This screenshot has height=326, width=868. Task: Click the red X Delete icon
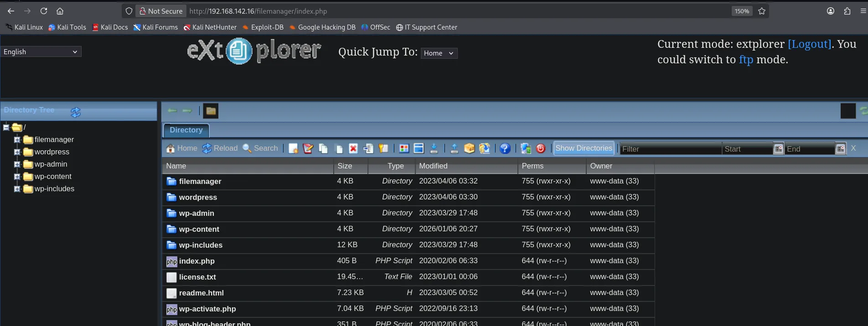pos(353,148)
